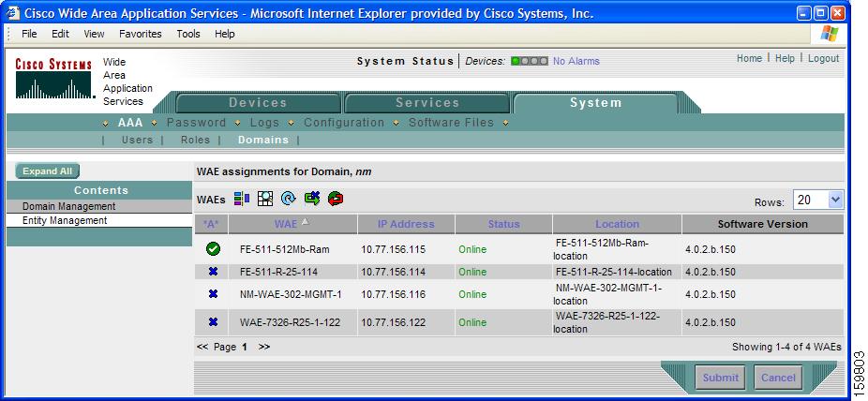Open the Favorites menu
The image size is (868, 401).
tap(141, 34)
